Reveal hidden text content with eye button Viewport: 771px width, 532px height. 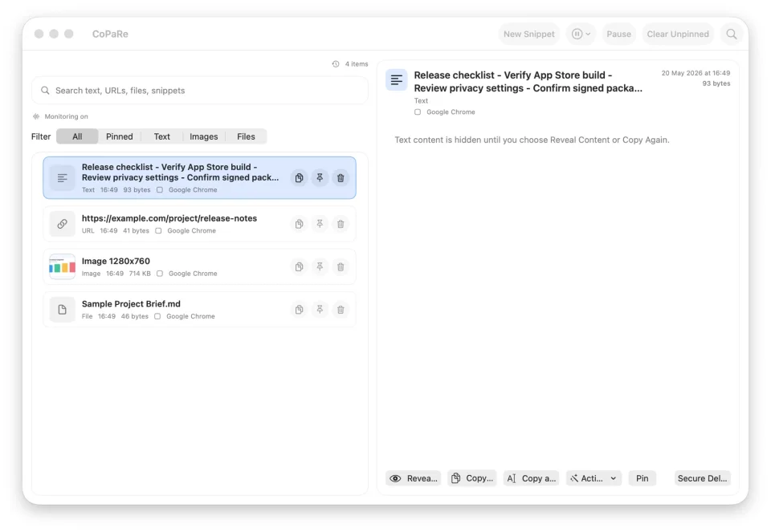click(413, 478)
